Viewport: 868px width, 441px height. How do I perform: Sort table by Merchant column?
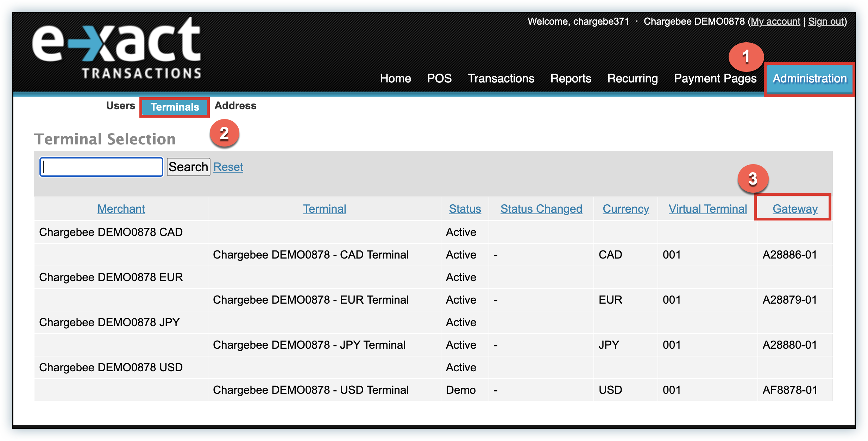(x=121, y=209)
